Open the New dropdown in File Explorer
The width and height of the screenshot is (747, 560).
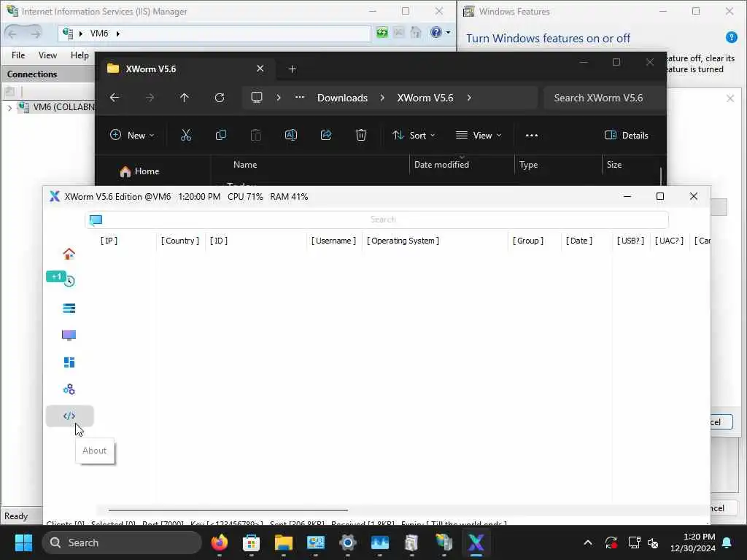[x=132, y=135]
